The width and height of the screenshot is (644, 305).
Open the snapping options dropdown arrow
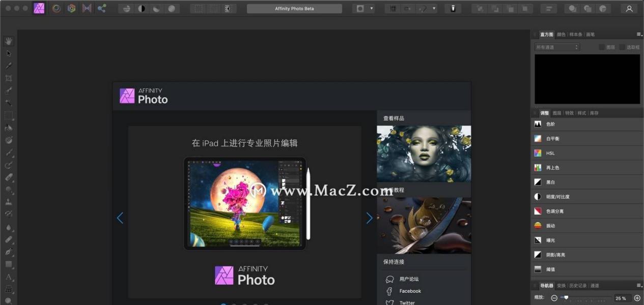click(434, 9)
